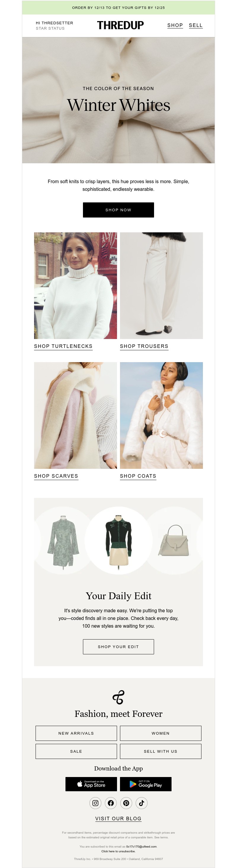Click the NEW ARRIVALS button
The image size is (237, 868).
76,733
